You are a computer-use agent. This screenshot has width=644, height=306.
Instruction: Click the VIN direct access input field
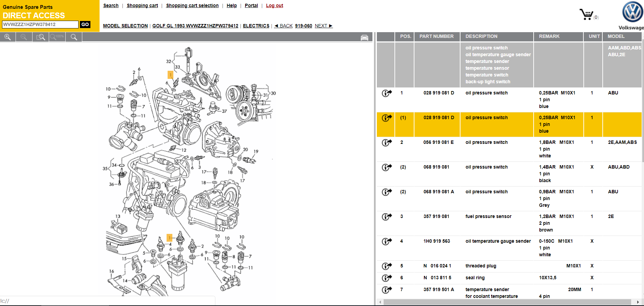tap(40, 25)
